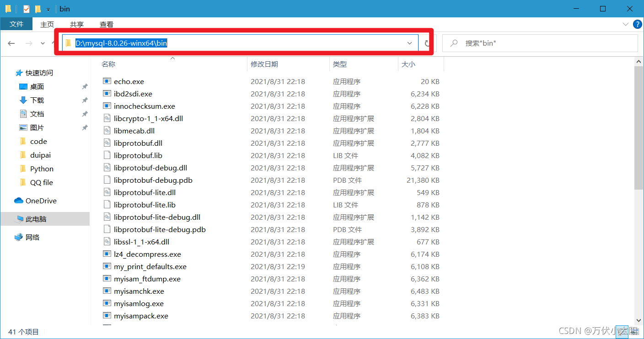Open the View (查看) ribbon tab
Image resolution: width=644 pixels, height=339 pixels.
click(107, 24)
